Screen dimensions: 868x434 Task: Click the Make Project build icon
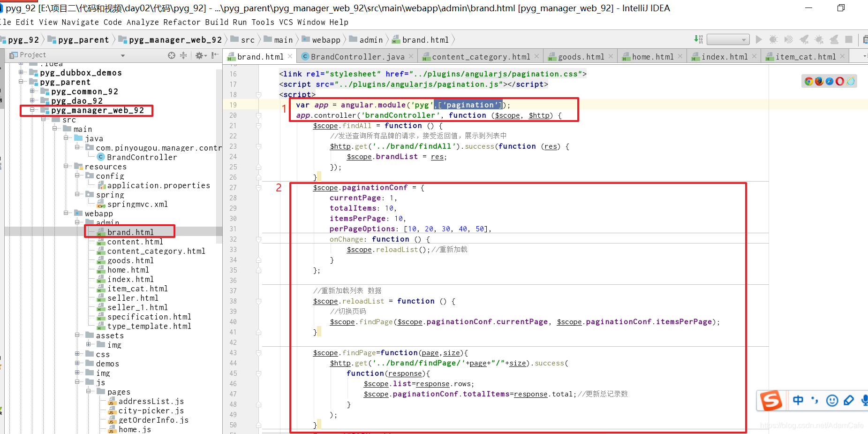pos(698,39)
